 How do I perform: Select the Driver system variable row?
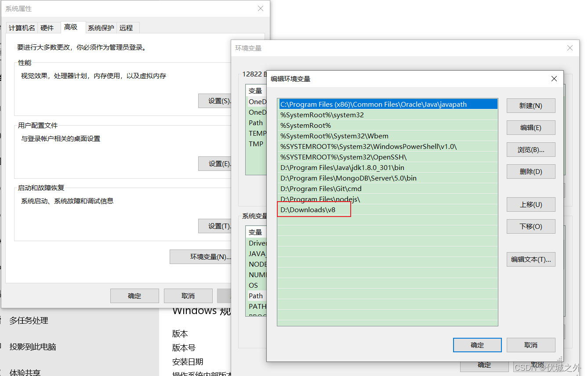[x=257, y=243]
